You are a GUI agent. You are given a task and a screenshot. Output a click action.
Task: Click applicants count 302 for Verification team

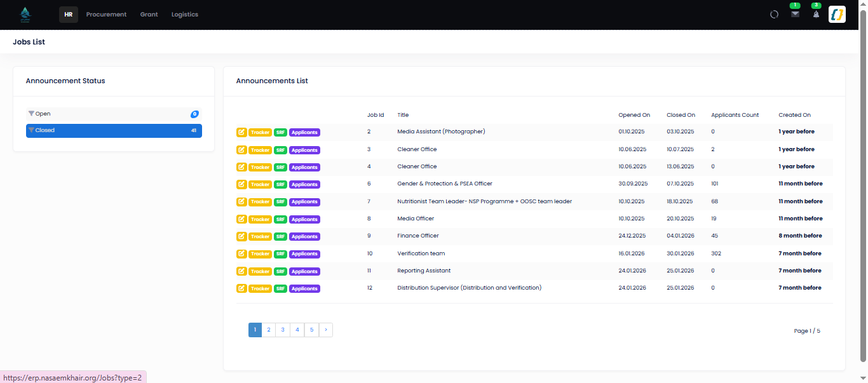click(x=716, y=253)
